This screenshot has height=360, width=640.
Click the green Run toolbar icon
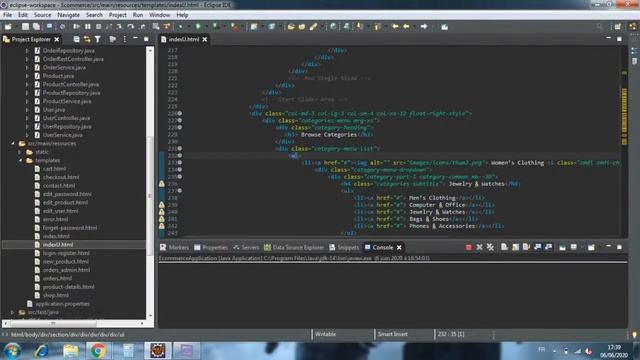point(198,27)
